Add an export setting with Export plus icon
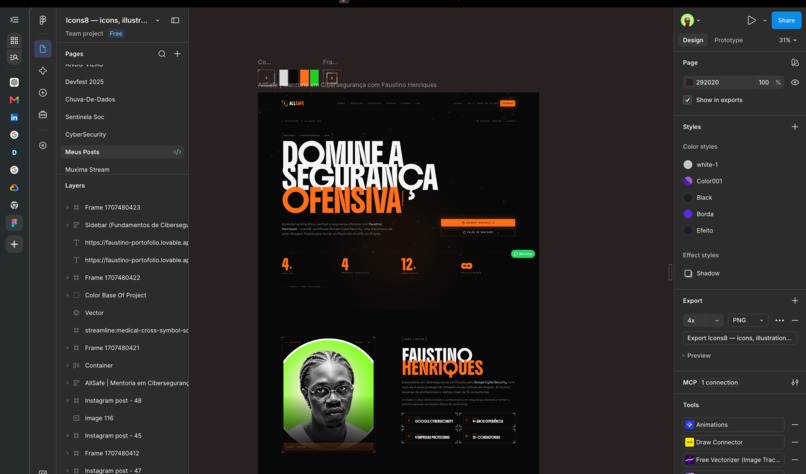This screenshot has height=474, width=806. (795, 300)
